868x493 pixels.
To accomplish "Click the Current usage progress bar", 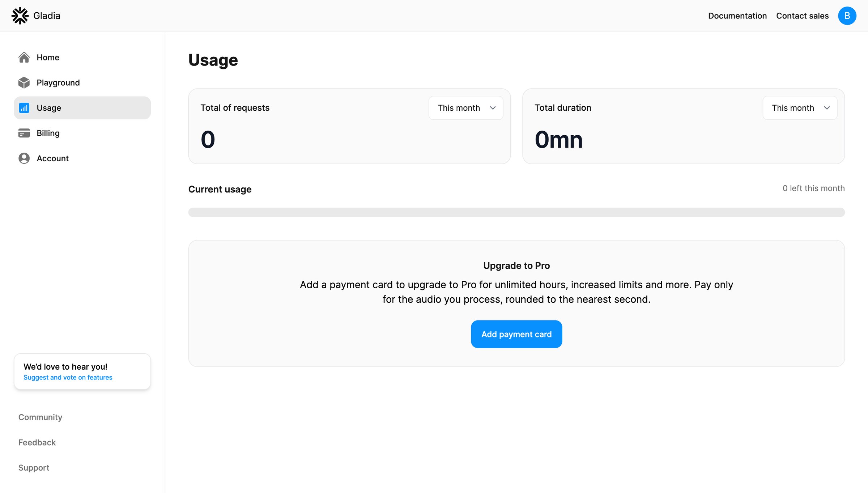I will pyautogui.click(x=516, y=212).
